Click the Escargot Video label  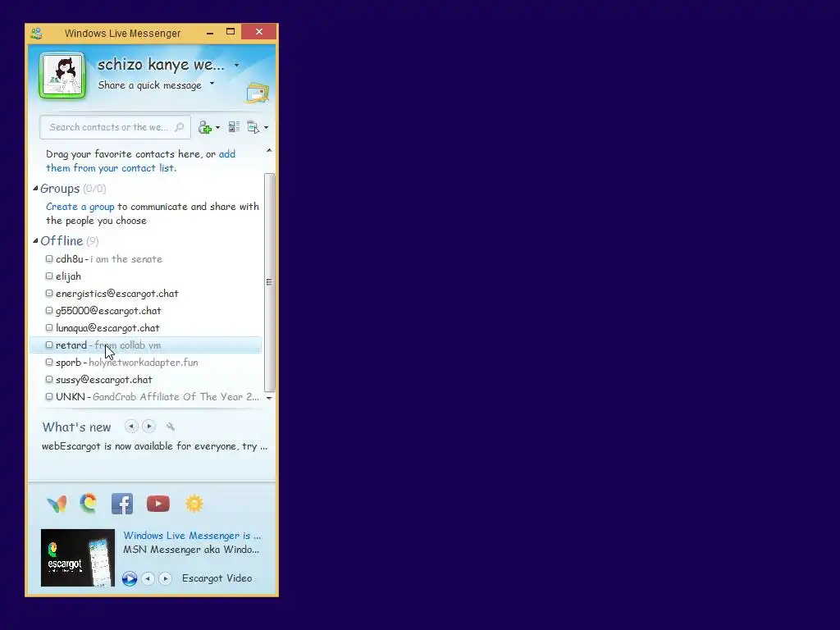pos(217,578)
